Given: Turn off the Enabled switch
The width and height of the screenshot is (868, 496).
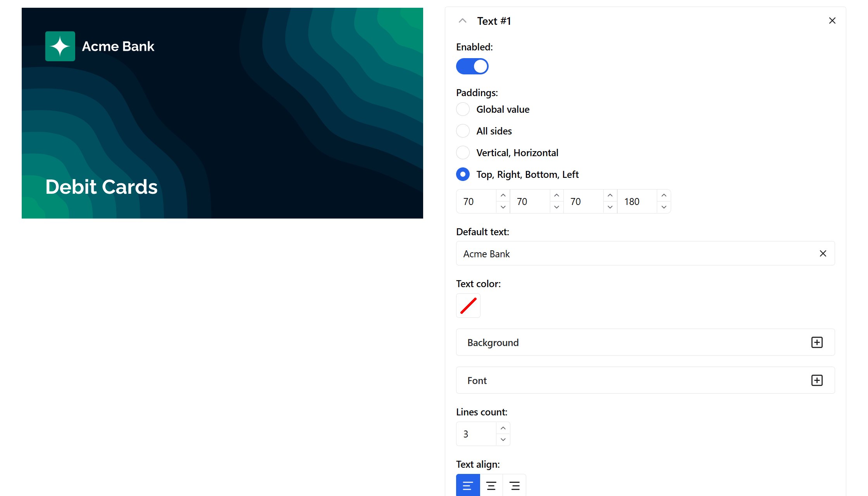Looking at the screenshot, I should click(472, 66).
